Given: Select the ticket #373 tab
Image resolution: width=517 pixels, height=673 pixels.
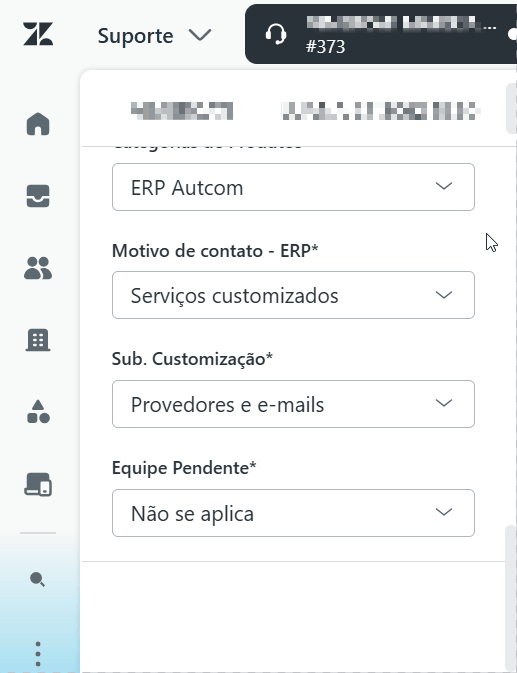Looking at the screenshot, I should pos(381,34).
